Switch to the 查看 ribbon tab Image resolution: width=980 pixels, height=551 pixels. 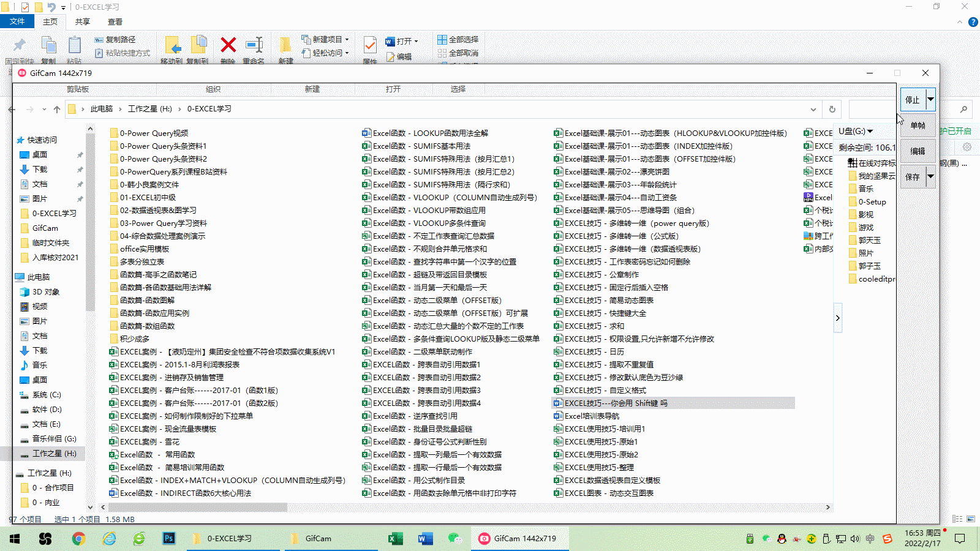[x=115, y=22]
